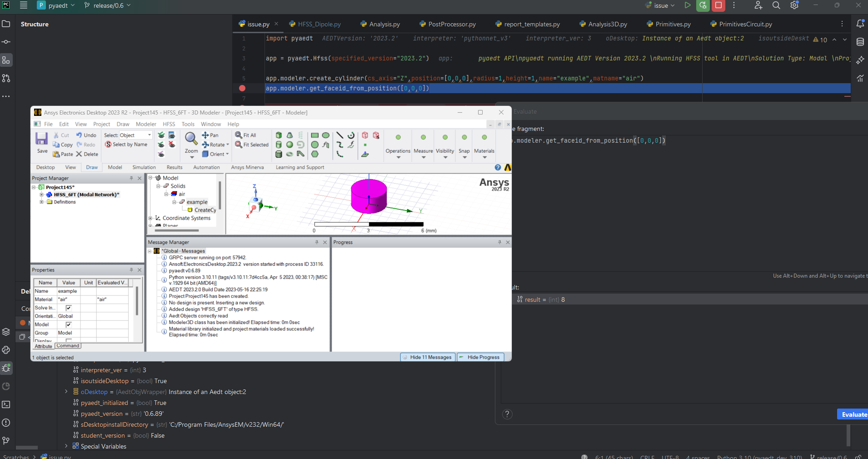868x459 pixels.
Task: Select the Pan tool in the Modeler toolbar
Action: 210,135
